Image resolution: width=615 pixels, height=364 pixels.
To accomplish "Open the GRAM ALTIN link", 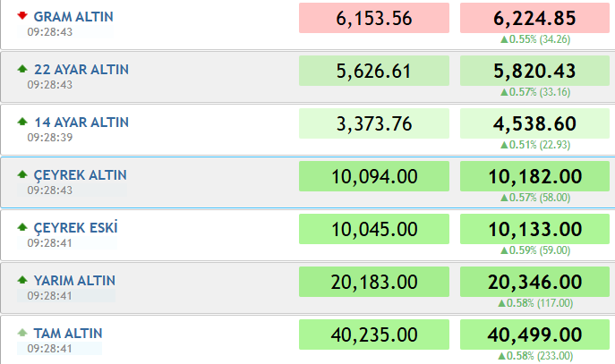I will (73, 17).
